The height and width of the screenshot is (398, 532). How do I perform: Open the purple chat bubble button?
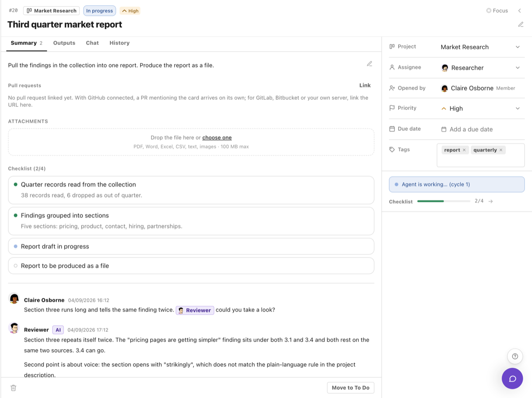tap(512, 378)
